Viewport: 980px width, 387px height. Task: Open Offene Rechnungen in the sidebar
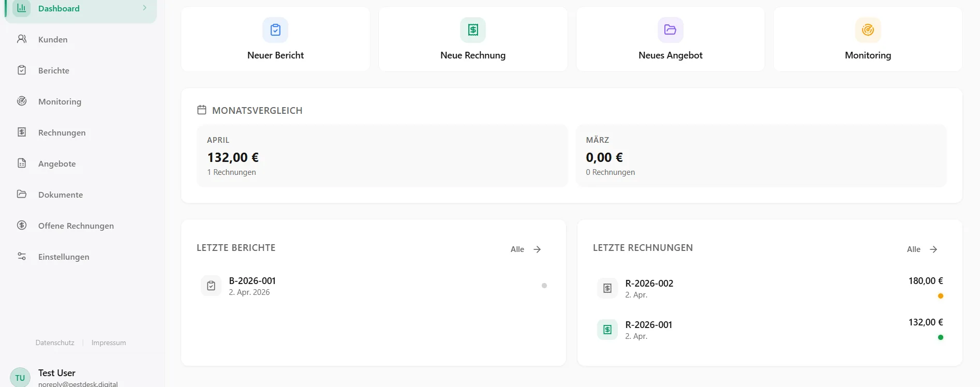[76, 226]
